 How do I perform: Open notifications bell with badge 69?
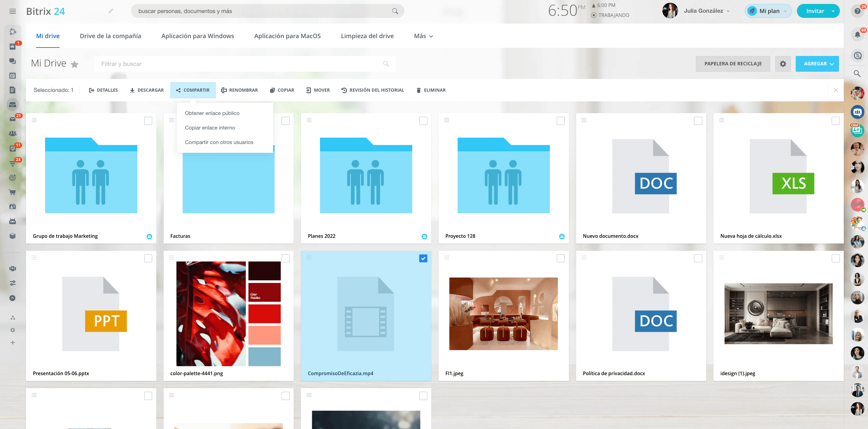(x=857, y=34)
